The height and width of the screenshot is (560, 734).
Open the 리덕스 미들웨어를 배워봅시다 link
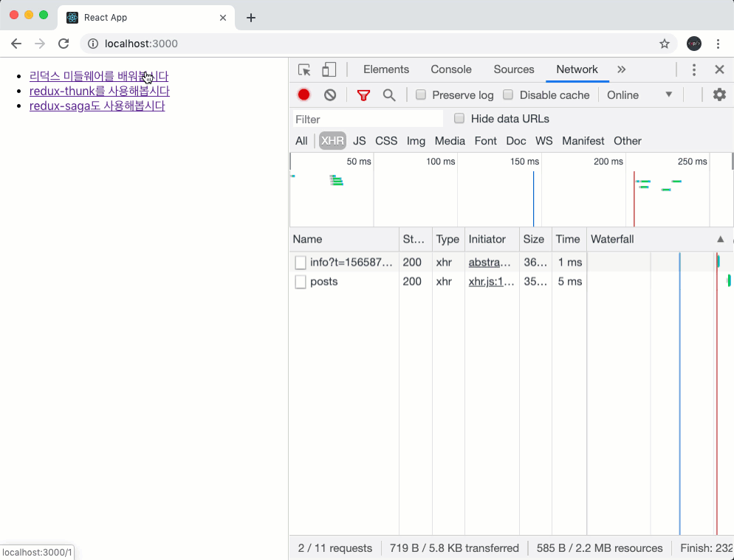tap(99, 76)
